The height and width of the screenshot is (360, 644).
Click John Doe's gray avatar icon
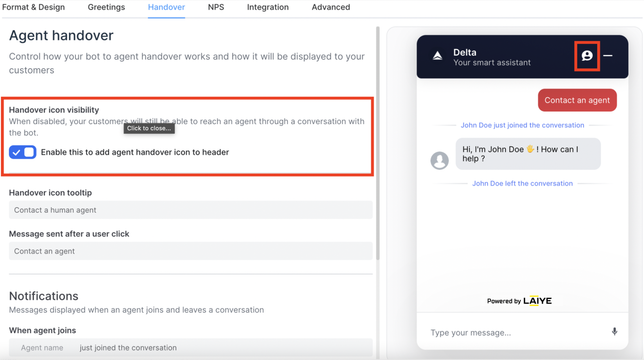pos(439,161)
